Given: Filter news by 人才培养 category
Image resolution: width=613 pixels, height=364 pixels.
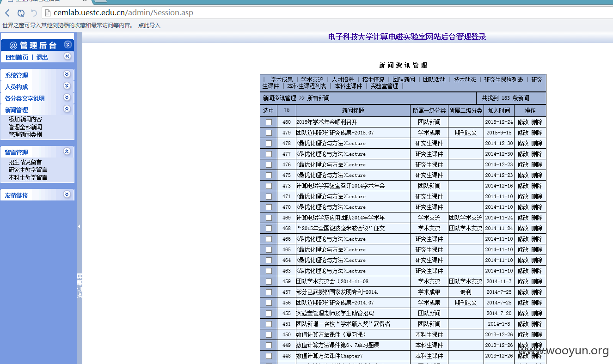Looking at the screenshot, I should [343, 79].
